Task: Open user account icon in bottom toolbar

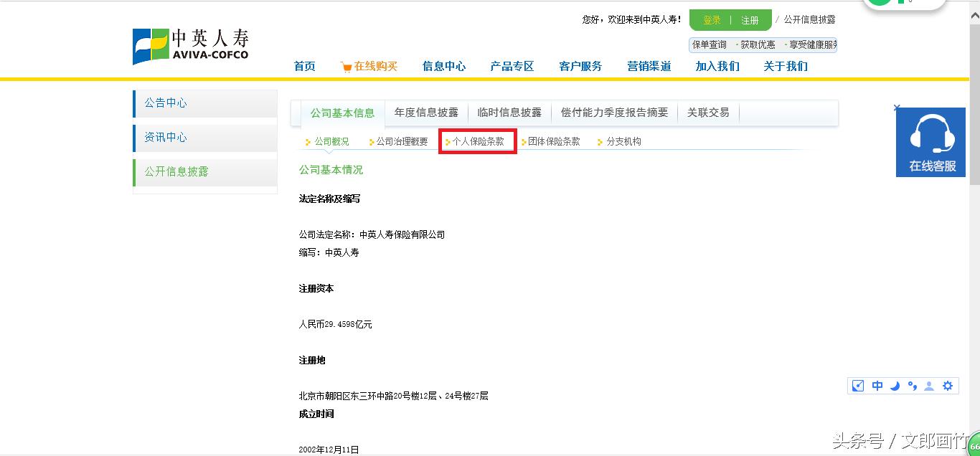Action: pos(930,386)
